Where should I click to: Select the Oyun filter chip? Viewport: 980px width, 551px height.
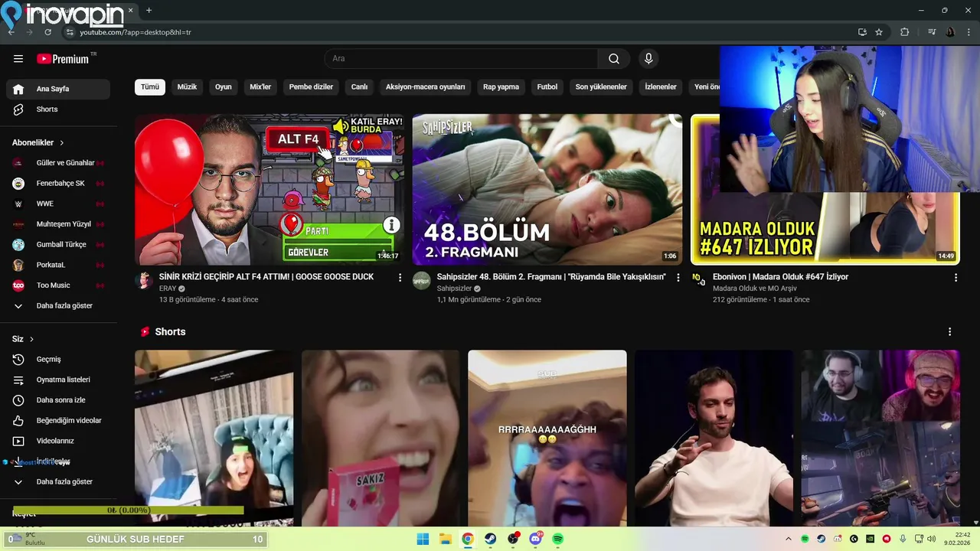pos(224,87)
